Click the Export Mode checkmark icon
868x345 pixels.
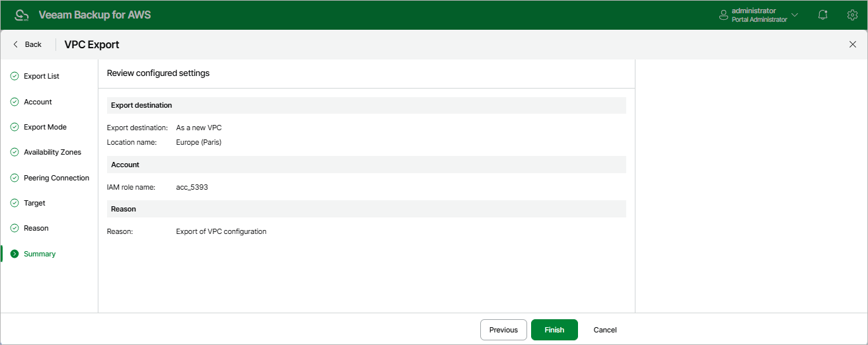coord(15,127)
